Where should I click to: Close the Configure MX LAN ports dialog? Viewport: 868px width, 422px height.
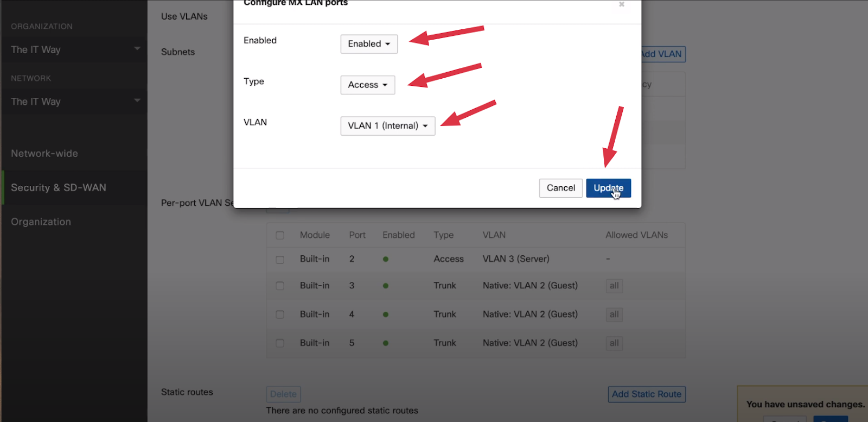click(x=622, y=4)
